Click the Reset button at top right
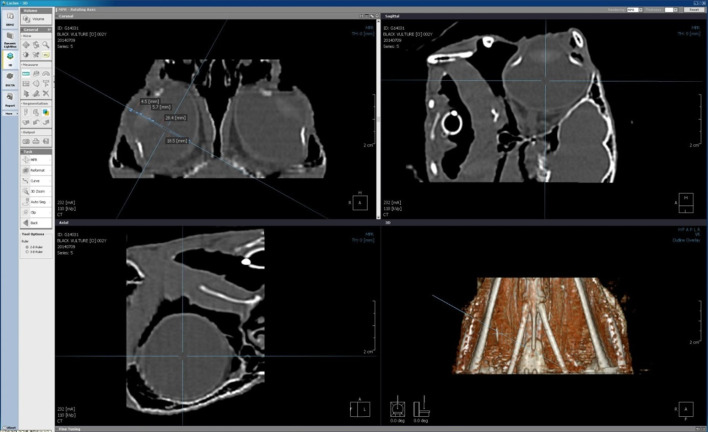Screen dimensions: 708x432 coord(694,9)
